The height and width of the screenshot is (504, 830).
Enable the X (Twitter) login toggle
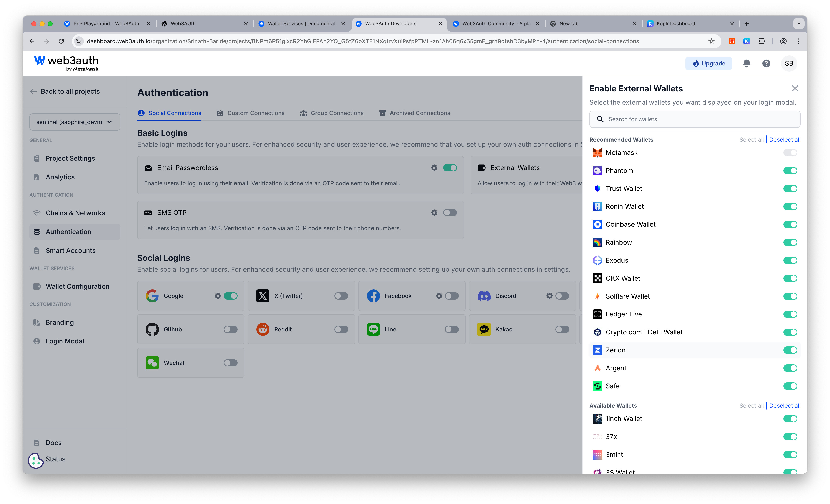[x=341, y=296]
